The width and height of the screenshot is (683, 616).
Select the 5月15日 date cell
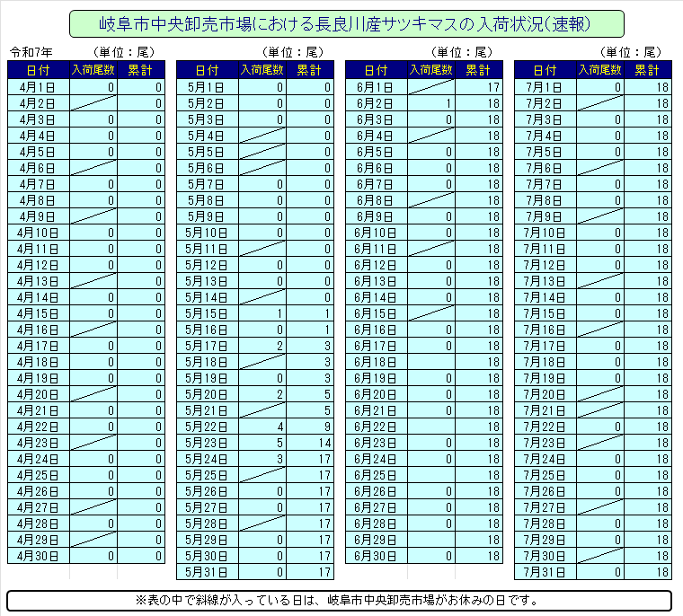tap(206, 313)
